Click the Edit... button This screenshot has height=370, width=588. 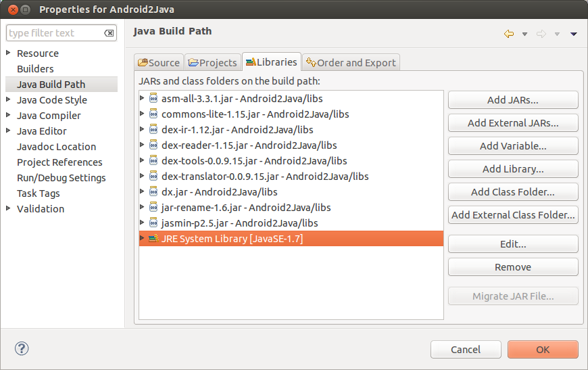click(513, 244)
